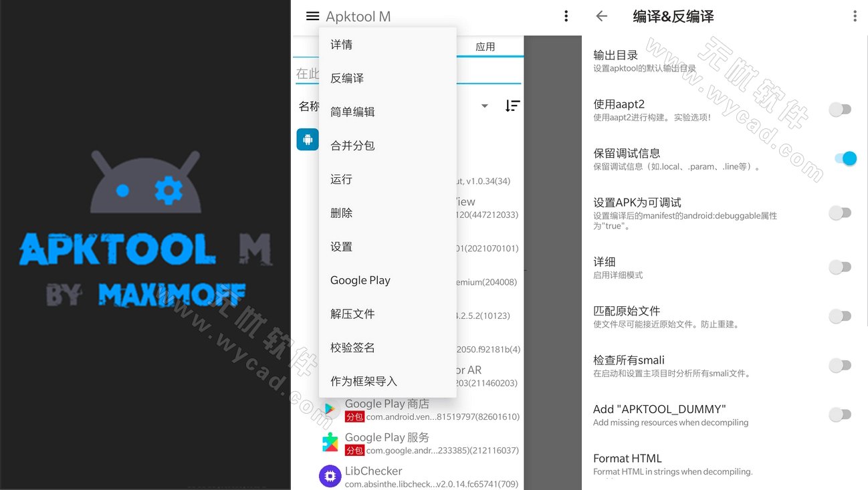Click the sort order icon
Screen dimensions: 868x490
point(512,106)
